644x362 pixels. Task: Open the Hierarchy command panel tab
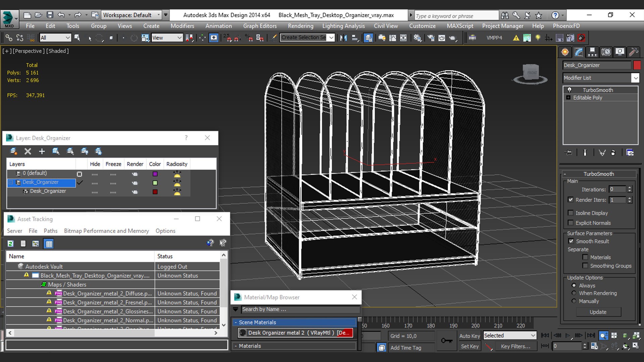(x=592, y=52)
